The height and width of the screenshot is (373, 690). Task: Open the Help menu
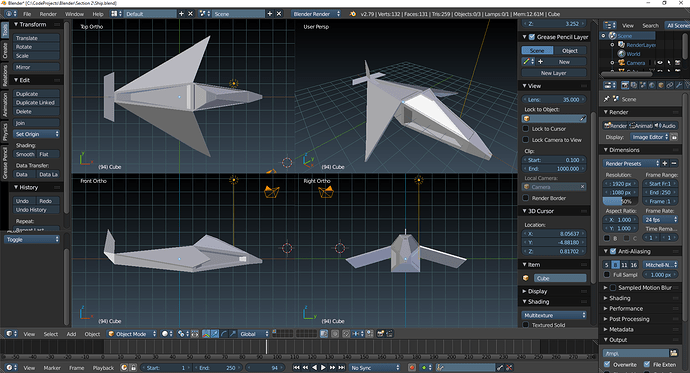click(x=98, y=14)
